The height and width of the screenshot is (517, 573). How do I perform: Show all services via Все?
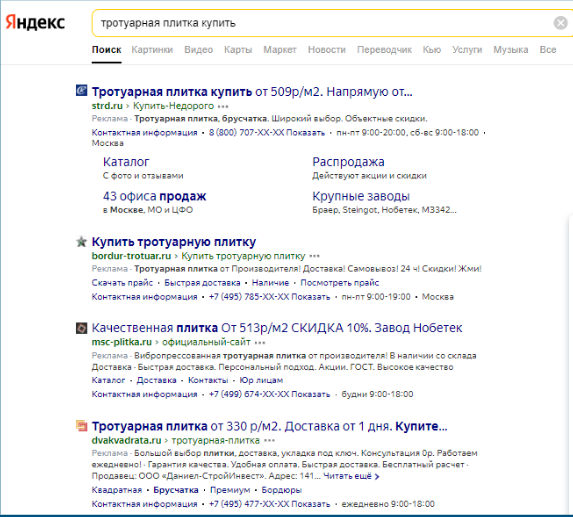(548, 50)
